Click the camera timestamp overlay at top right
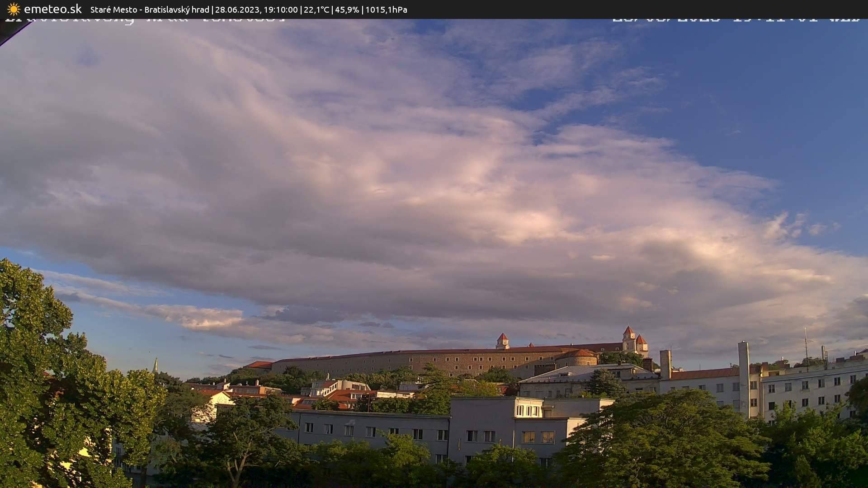 pyautogui.click(x=736, y=20)
